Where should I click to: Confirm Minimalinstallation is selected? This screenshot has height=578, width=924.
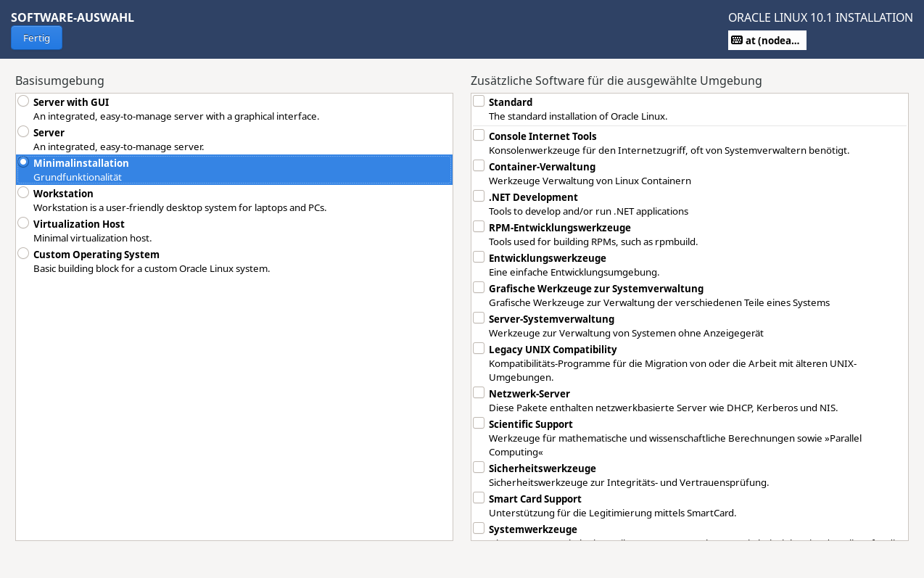click(22, 162)
